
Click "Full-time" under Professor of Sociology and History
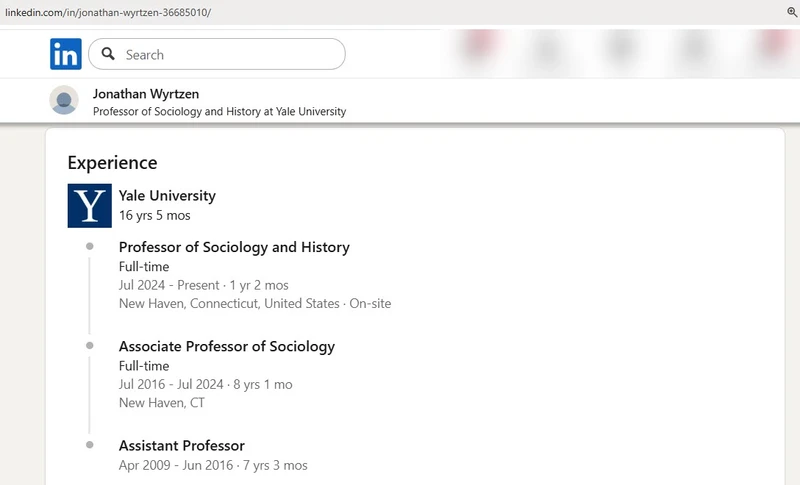point(144,267)
